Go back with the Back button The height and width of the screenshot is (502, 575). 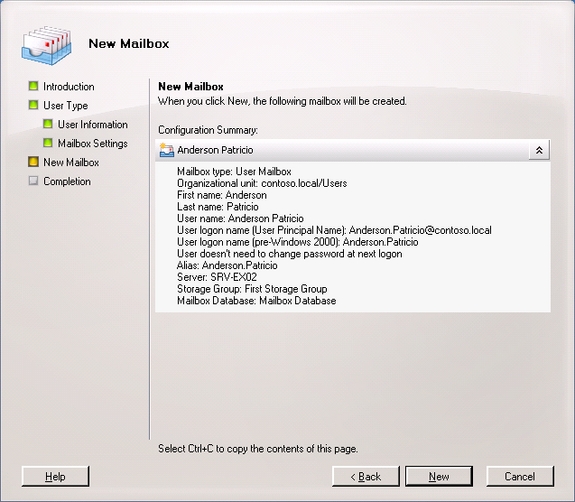[366, 476]
